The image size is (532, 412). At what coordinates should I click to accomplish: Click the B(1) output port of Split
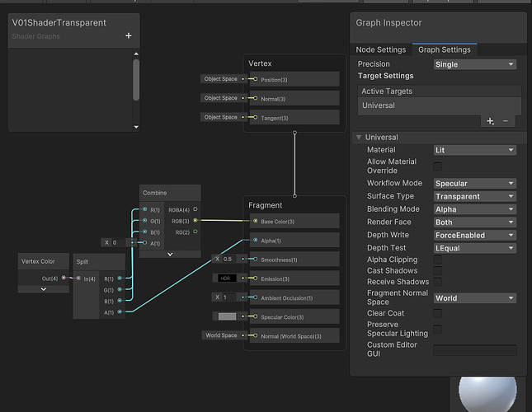[120, 301]
